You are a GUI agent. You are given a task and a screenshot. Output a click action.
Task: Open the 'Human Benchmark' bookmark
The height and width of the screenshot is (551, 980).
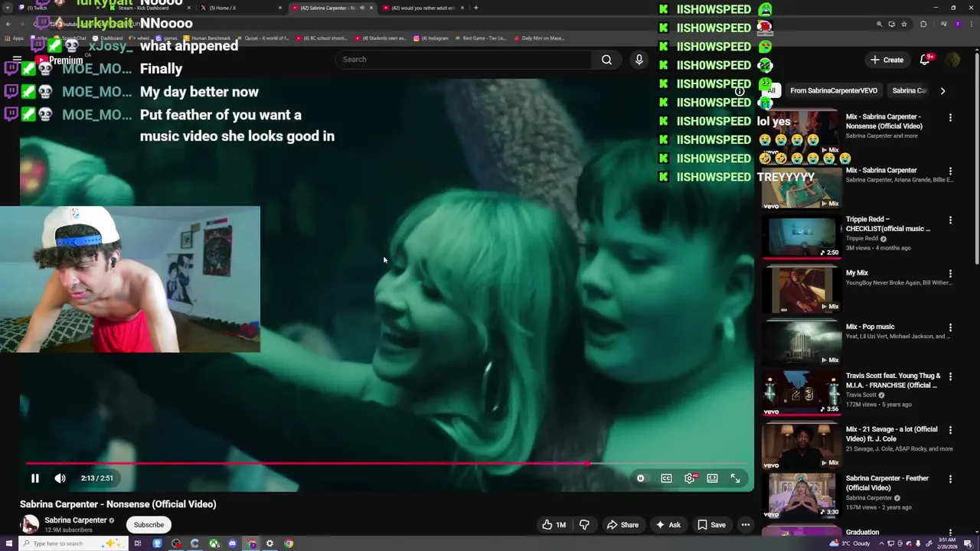tap(207, 38)
